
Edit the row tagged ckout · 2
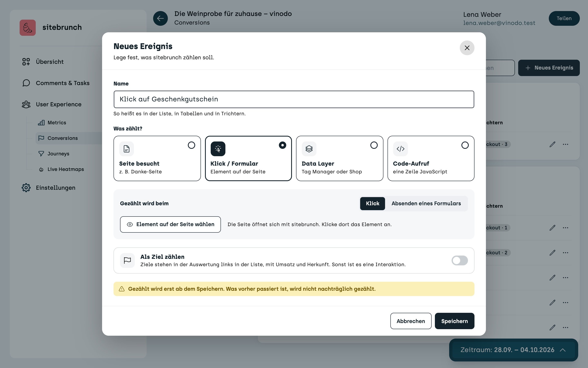pos(552,253)
